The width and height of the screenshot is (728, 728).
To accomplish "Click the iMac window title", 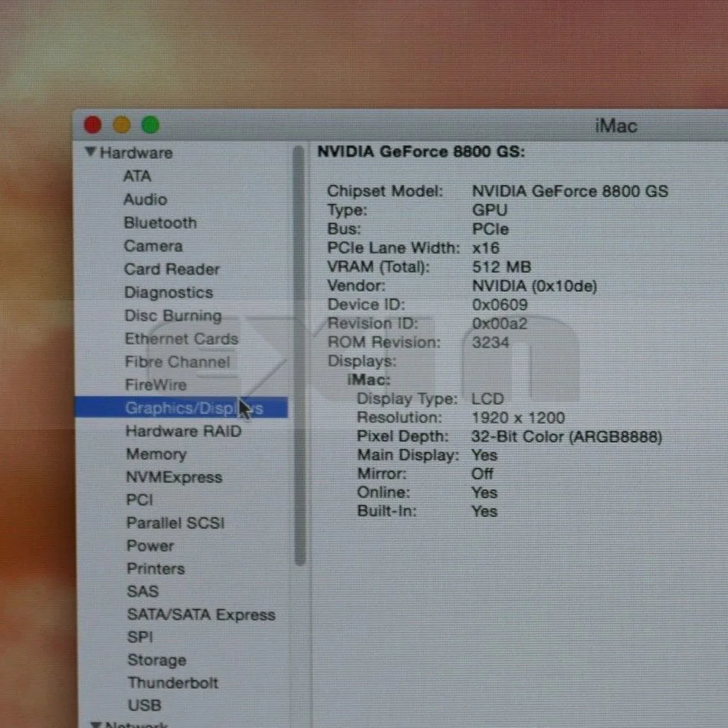I will click(616, 126).
